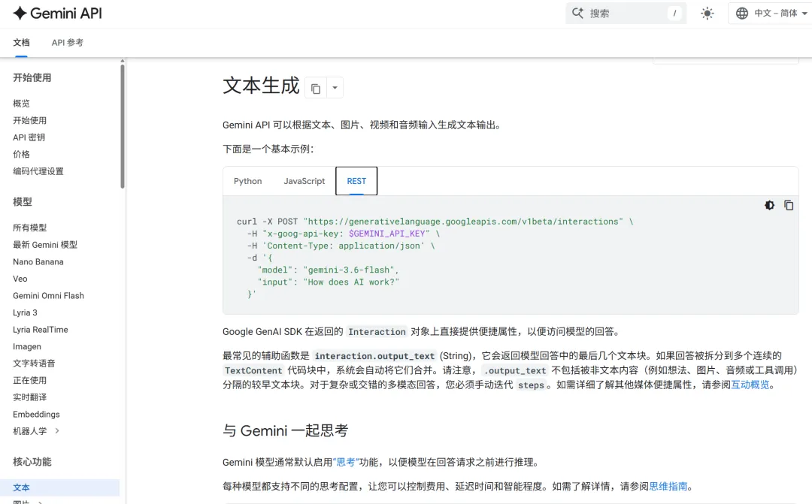
Task: Toggle the site light/dark theme sun icon
Action: tap(707, 14)
